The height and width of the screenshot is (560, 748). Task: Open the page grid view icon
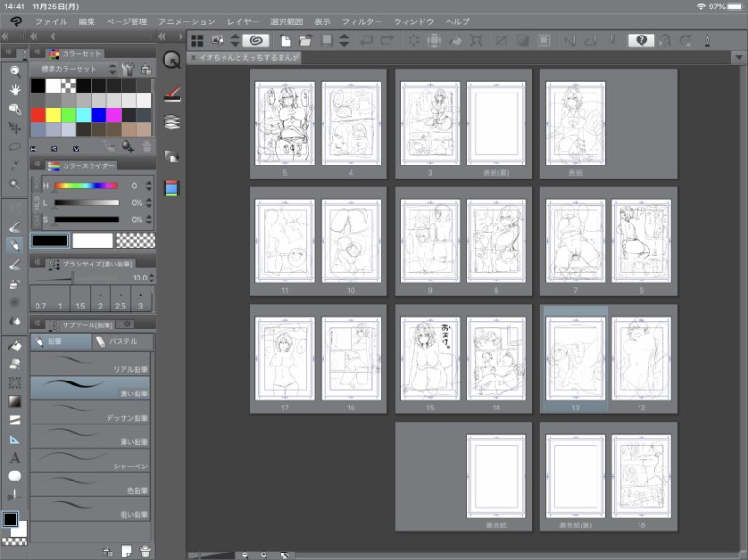tap(197, 40)
